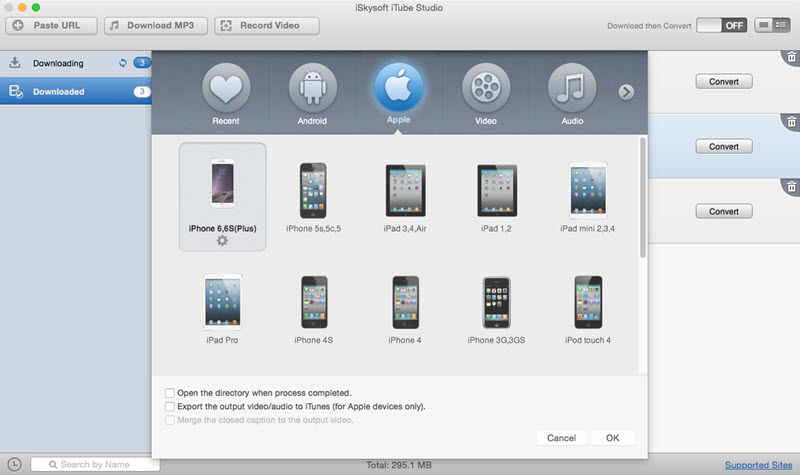This screenshot has width=800, height=475.
Task: Choose the iPhone 3G,3GS preset
Action: click(496, 309)
